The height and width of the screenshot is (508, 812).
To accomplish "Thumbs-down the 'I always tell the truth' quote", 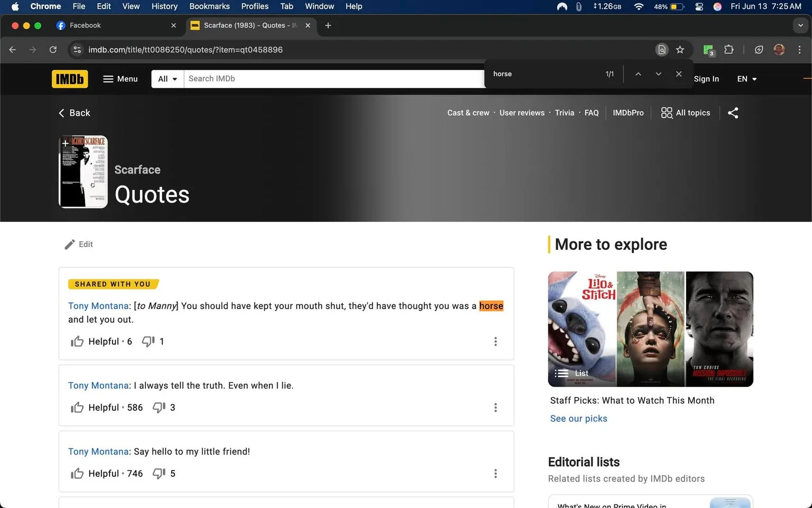I will point(159,407).
